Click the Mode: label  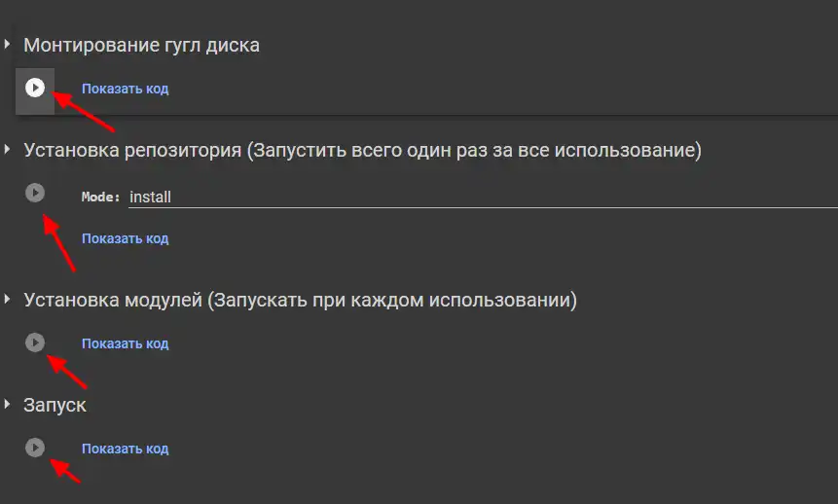click(100, 197)
